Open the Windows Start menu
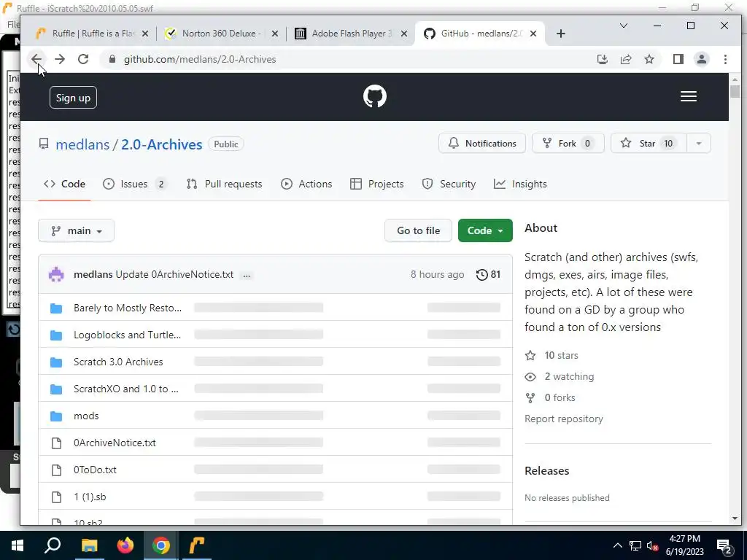 pos(18,545)
